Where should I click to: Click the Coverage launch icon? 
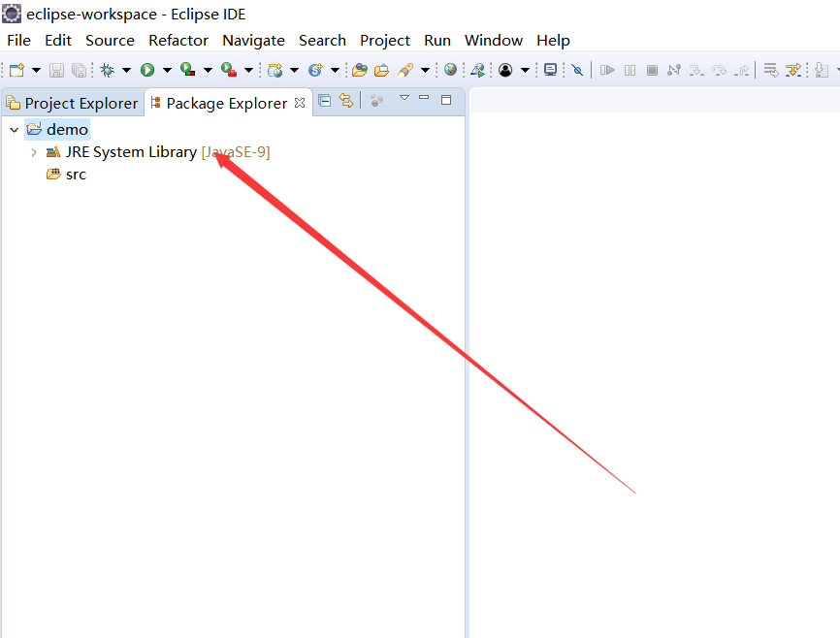tap(187, 70)
